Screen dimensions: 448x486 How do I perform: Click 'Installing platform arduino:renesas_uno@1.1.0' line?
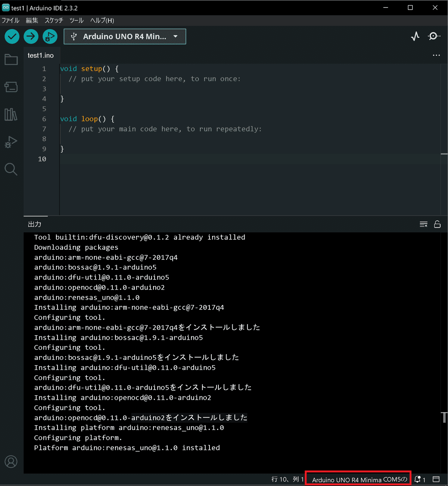pyautogui.click(x=129, y=428)
